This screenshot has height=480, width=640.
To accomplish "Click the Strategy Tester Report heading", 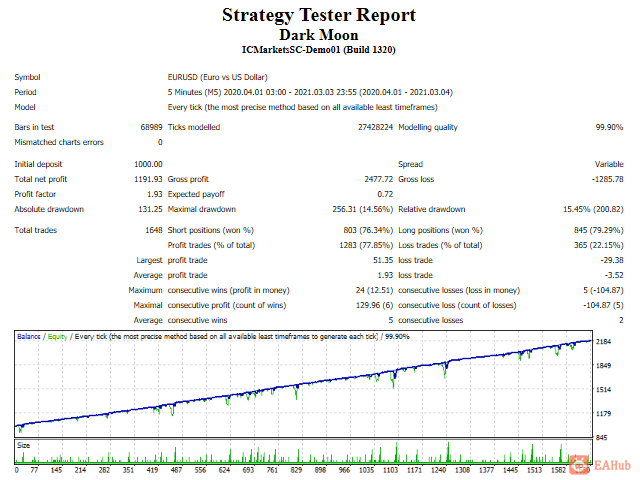I will click(319, 15).
